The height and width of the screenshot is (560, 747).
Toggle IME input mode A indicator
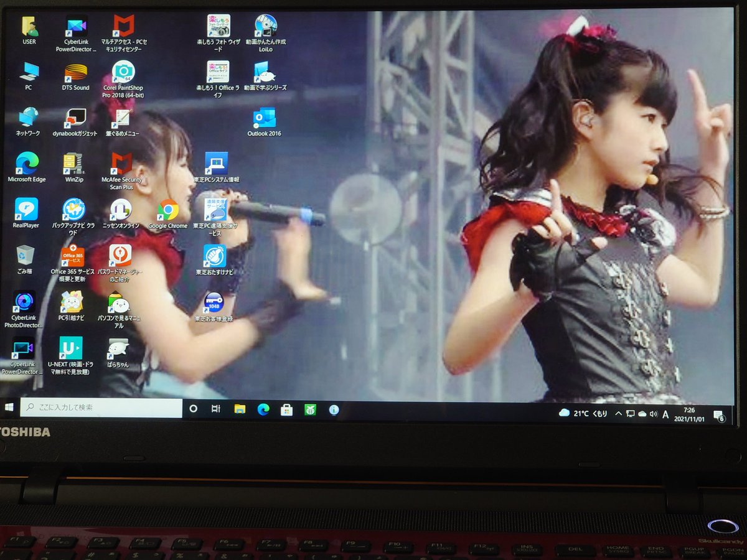[665, 414]
